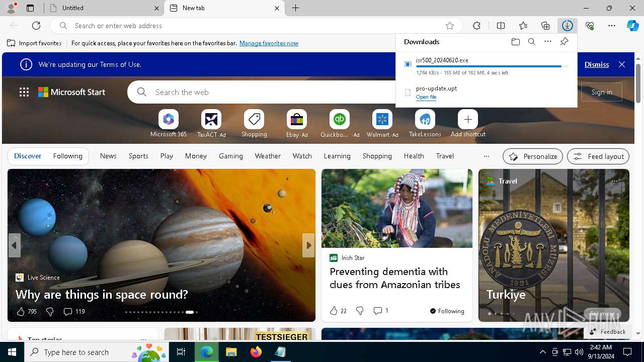Select the Following feed tab
The width and height of the screenshot is (644, 362).
(x=67, y=156)
